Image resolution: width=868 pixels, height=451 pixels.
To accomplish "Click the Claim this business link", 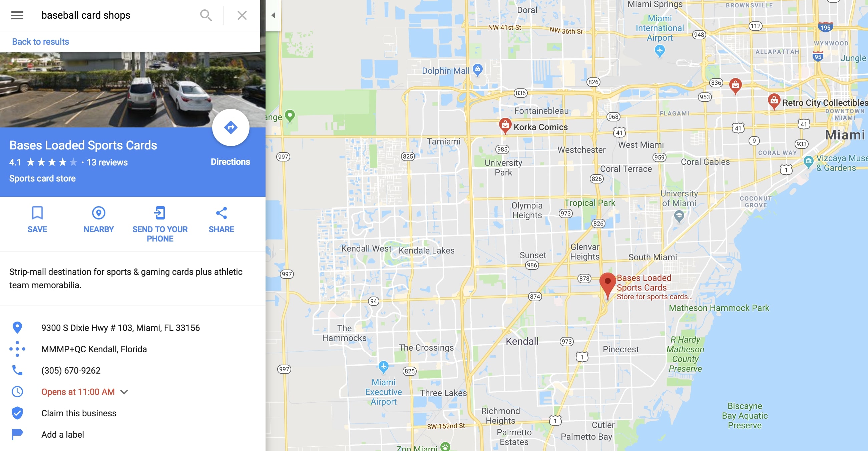I will (x=79, y=413).
